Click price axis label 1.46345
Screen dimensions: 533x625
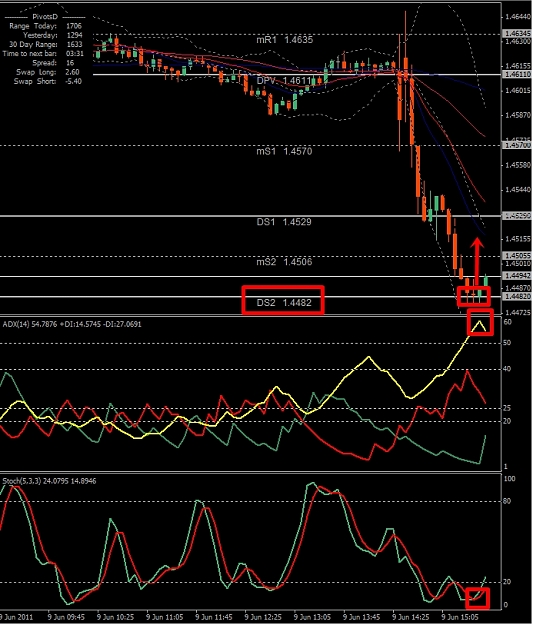click(x=518, y=33)
